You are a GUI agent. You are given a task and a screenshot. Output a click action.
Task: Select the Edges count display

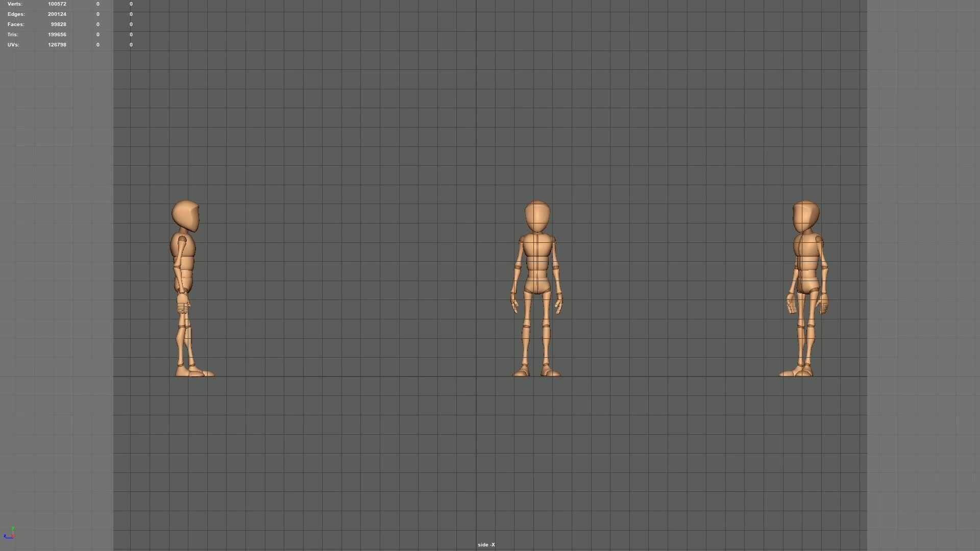click(x=57, y=14)
